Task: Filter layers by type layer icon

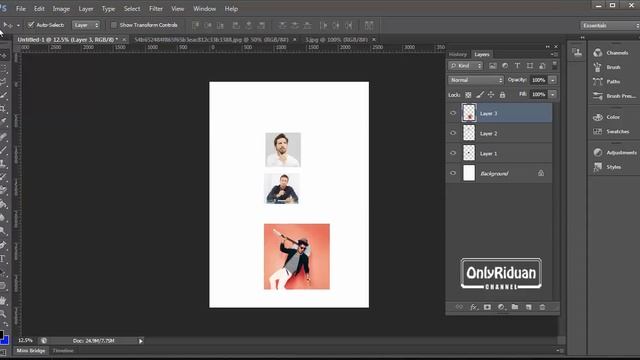Action: point(517,66)
